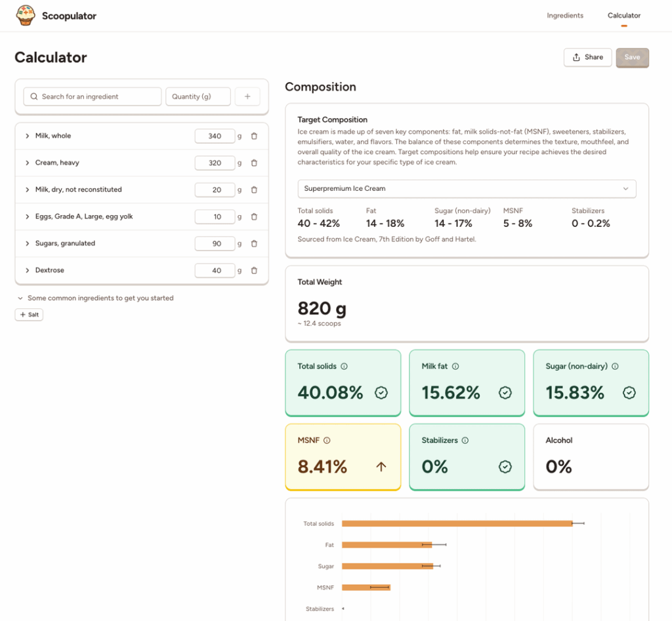Image resolution: width=672 pixels, height=621 pixels.
Task: Delete "Milk, whole" using its trash icon
Action: pyautogui.click(x=254, y=136)
